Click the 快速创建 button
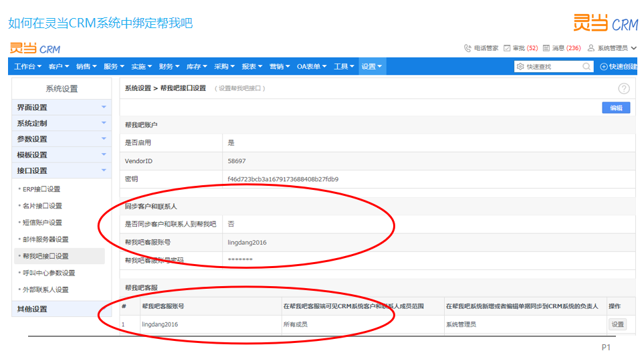The image size is (644, 361). (x=619, y=67)
